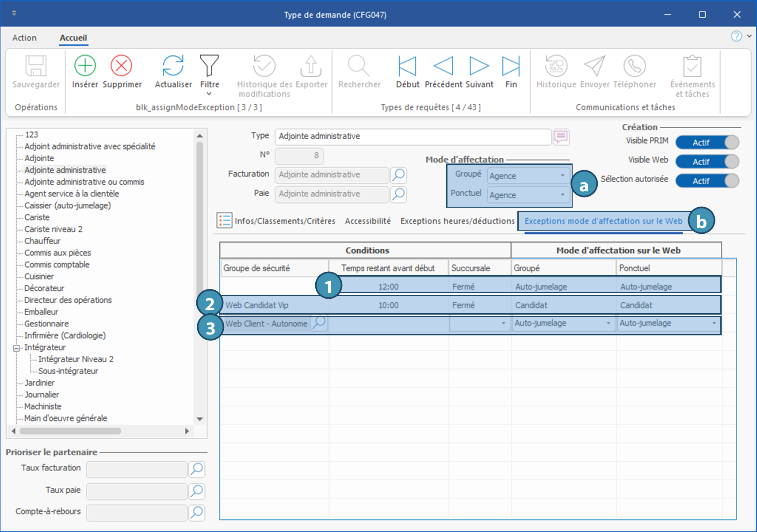
Task: Refresh data with the Actualiser icon
Action: tap(173, 66)
